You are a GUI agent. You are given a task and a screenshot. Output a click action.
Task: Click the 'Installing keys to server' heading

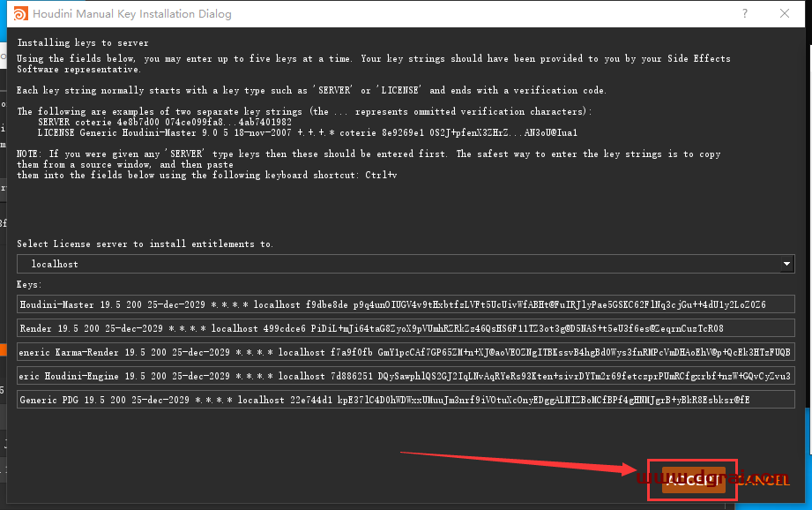pyautogui.click(x=82, y=42)
